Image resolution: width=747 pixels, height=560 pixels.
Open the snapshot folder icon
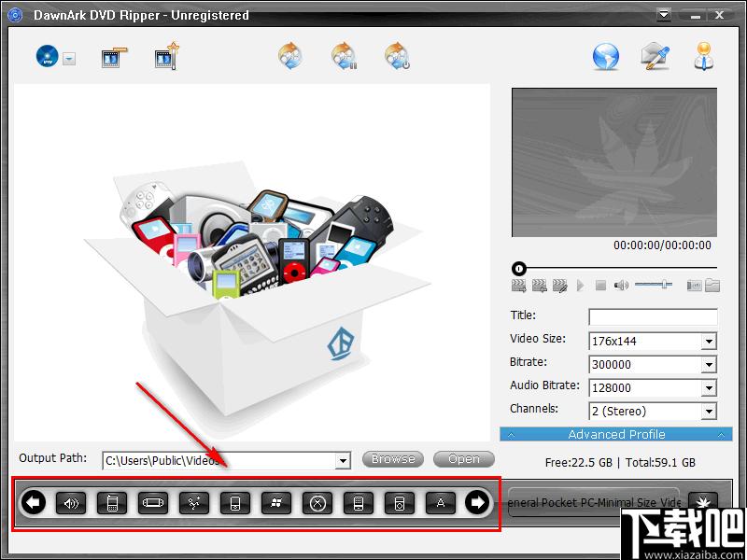[712, 285]
